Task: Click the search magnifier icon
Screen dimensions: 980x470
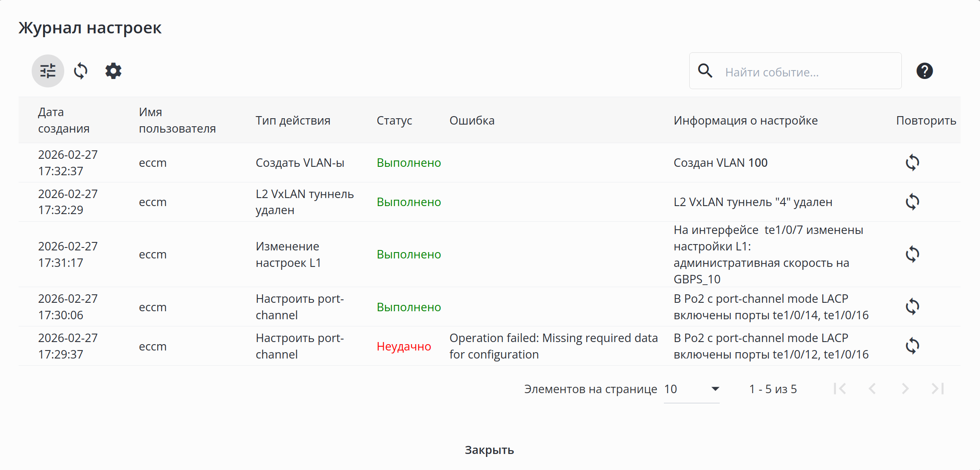Action: 705,71
